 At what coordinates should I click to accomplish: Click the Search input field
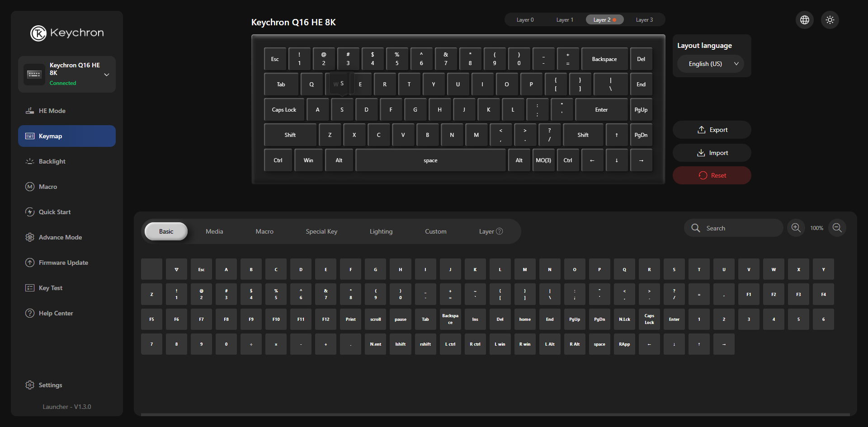click(739, 228)
